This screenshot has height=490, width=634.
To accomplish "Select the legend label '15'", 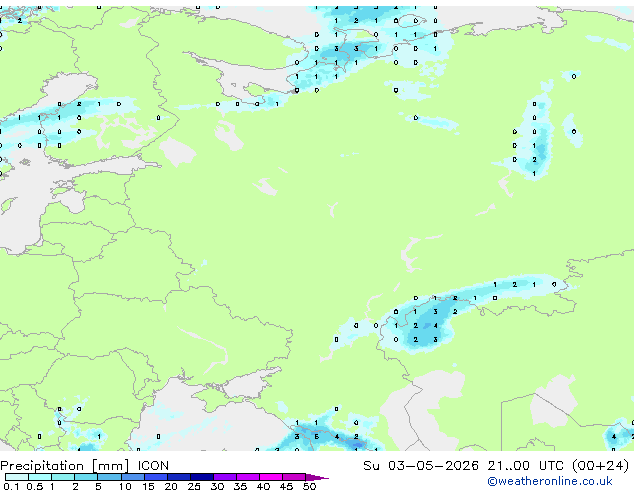I will (x=148, y=486).
